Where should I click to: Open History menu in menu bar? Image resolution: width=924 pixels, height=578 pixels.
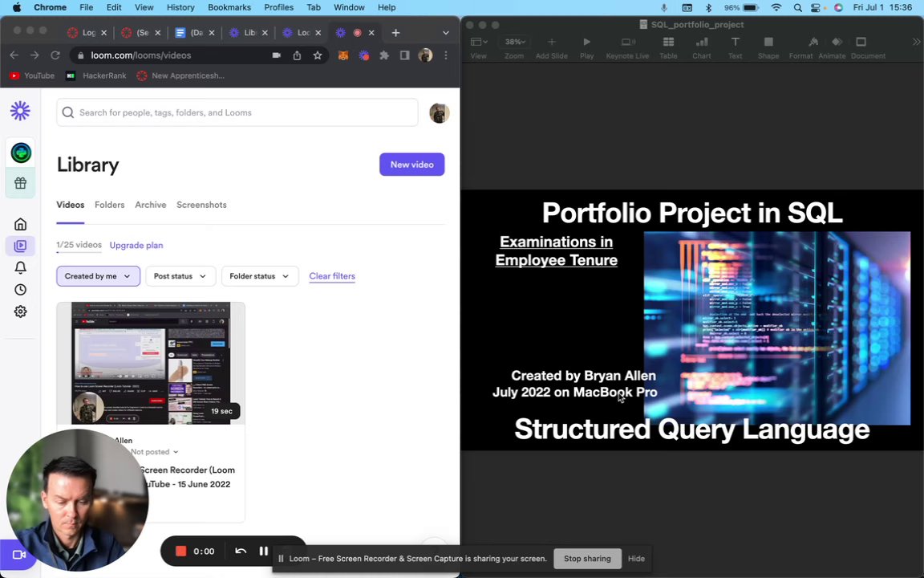[180, 7]
